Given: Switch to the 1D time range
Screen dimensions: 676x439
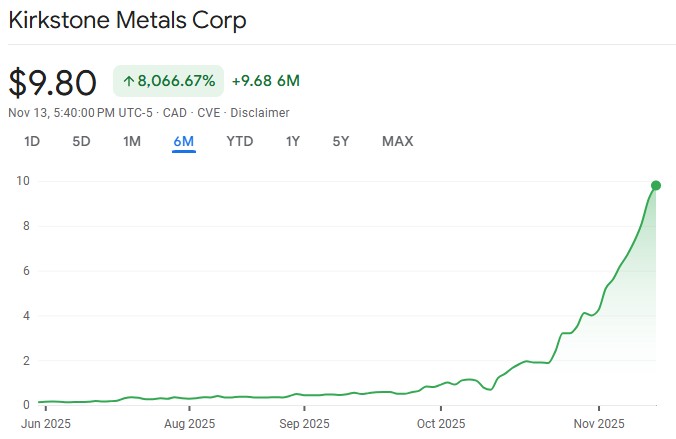Looking at the screenshot, I should pos(32,141).
